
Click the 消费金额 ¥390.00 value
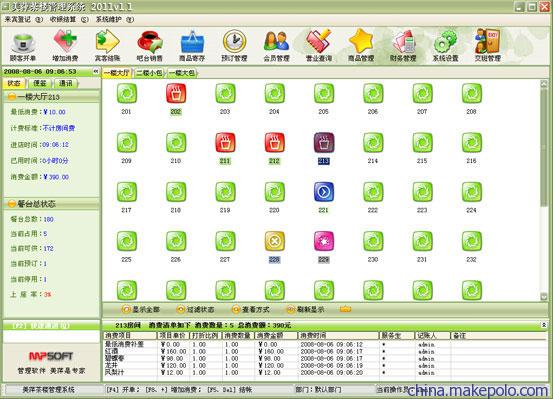pos(56,177)
